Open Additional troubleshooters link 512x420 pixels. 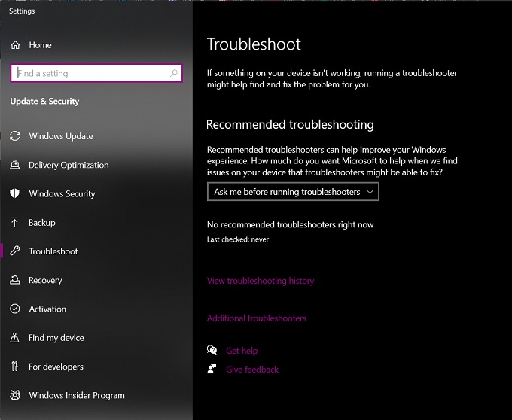coord(257,318)
